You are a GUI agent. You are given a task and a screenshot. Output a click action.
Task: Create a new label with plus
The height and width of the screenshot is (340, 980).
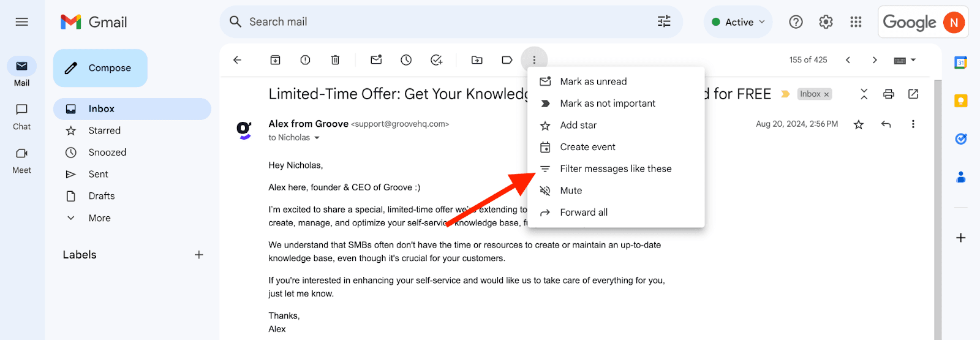[198, 255]
